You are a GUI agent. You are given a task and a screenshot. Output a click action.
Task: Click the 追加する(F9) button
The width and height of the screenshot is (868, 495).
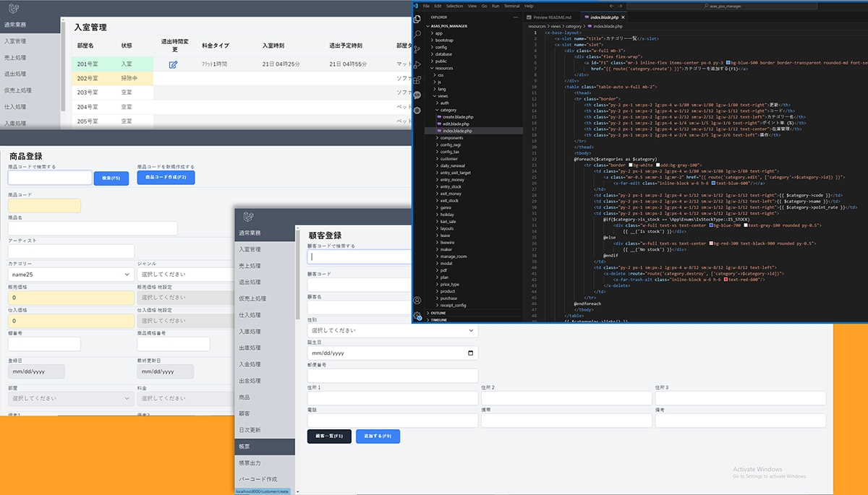point(378,436)
